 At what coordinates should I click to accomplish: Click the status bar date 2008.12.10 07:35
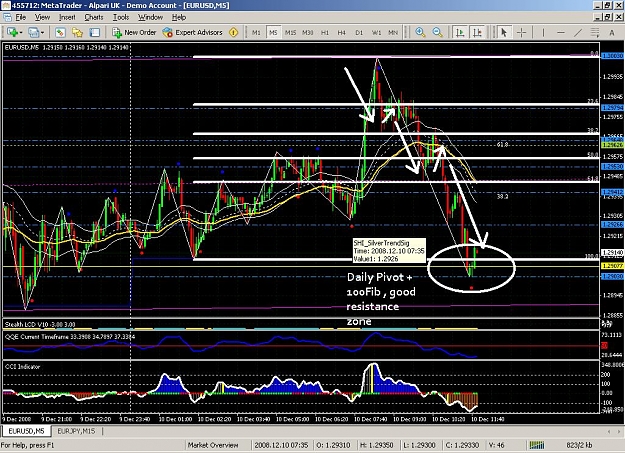click(281, 445)
